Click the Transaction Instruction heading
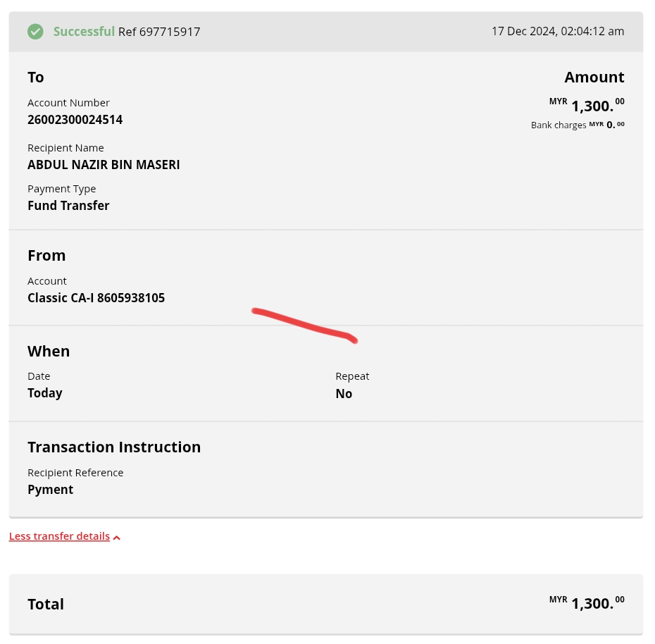The width and height of the screenshot is (655, 644). click(114, 447)
